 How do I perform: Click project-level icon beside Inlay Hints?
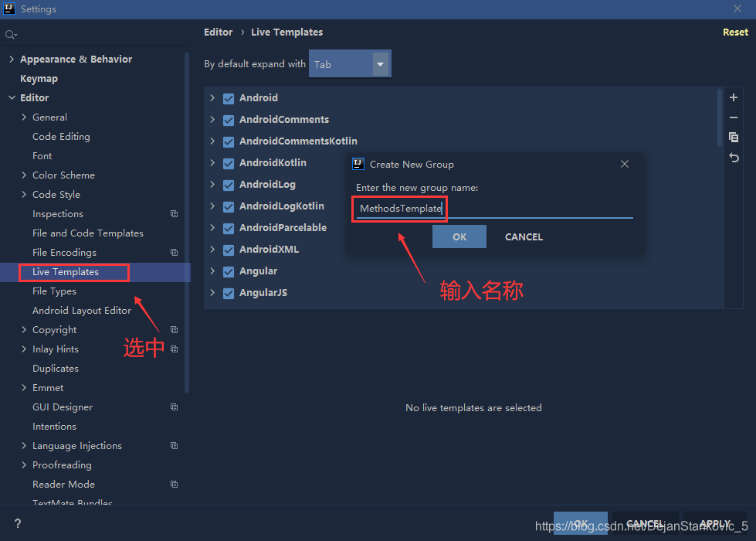coord(174,349)
